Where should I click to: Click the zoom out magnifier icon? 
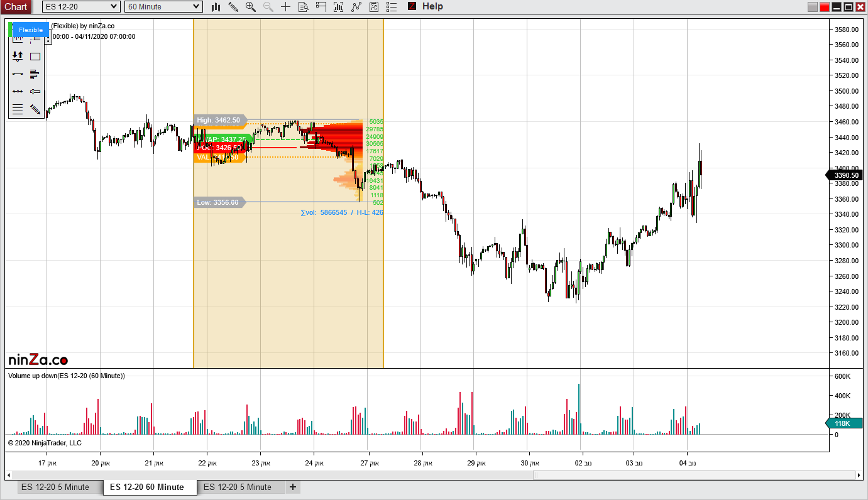pos(268,7)
